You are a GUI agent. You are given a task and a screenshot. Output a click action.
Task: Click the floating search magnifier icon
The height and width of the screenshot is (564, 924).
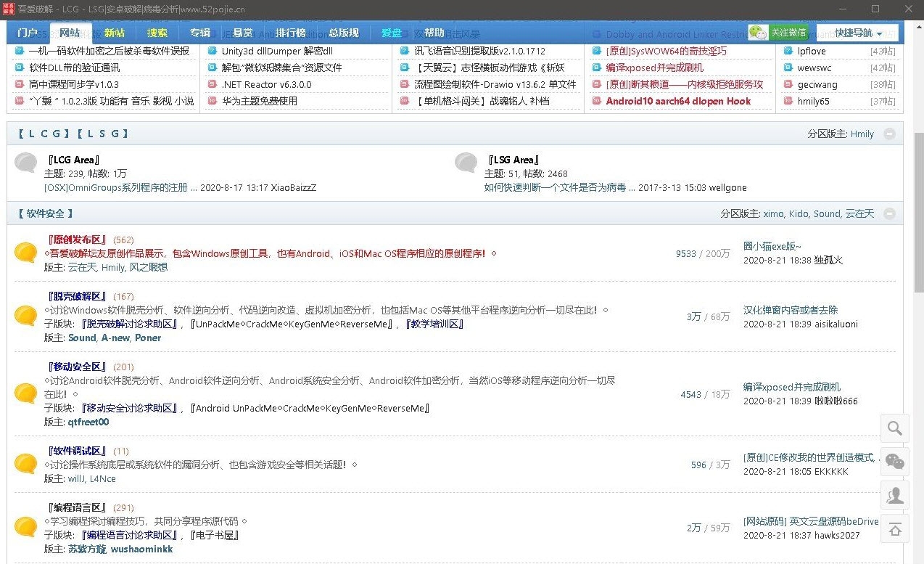pos(895,428)
